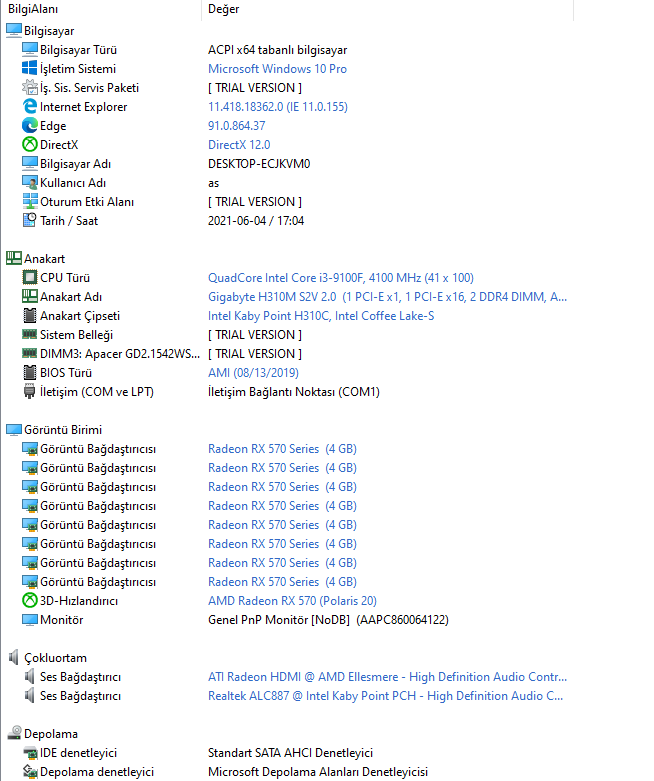Click the Anakart Çipseti chipset icon
654x781 pixels.
pyautogui.click(x=30, y=315)
